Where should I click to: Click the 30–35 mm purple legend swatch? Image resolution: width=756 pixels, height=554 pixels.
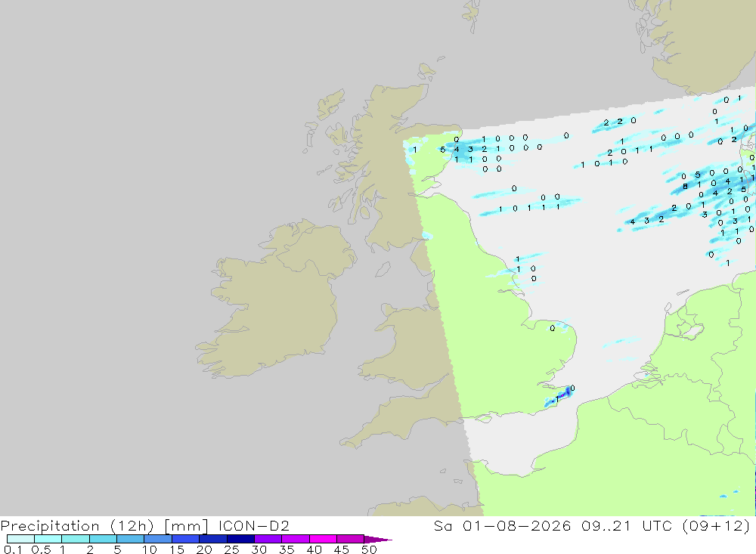(268, 539)
